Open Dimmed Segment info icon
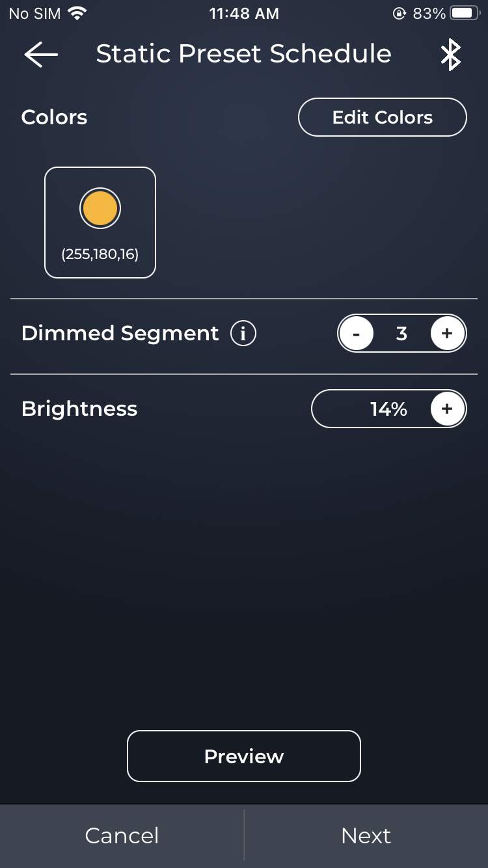Viewport: 488px width, 868px height. click(243, 334)
